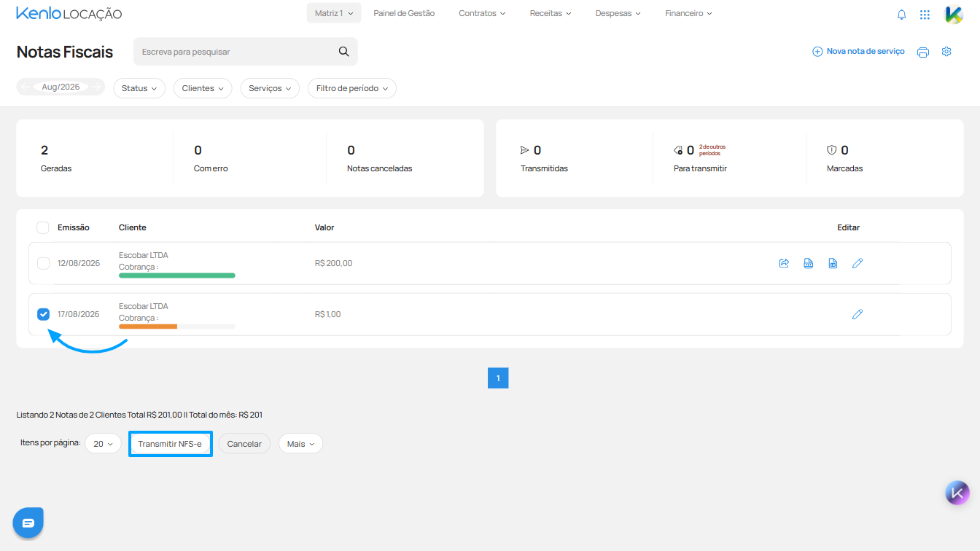This screenshot has width=980, height=551.
Task: Click the plus icon of Nova nota de serviço
Action: [x=817, y=52]
